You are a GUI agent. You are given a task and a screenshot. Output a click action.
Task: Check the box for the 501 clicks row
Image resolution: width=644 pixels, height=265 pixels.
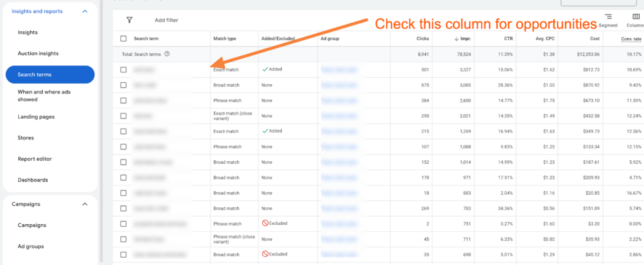(x=124, y=70)
